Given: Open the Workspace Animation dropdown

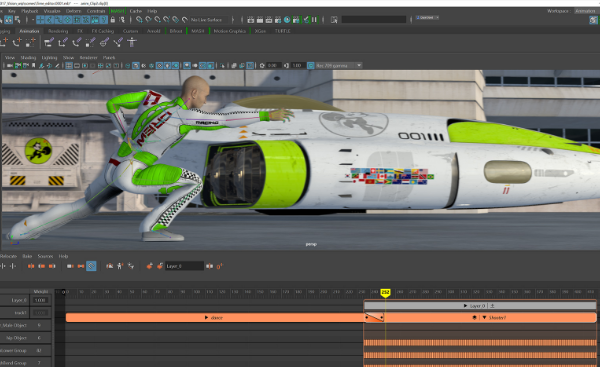Looking at the screenshot, I should (585, 11).
